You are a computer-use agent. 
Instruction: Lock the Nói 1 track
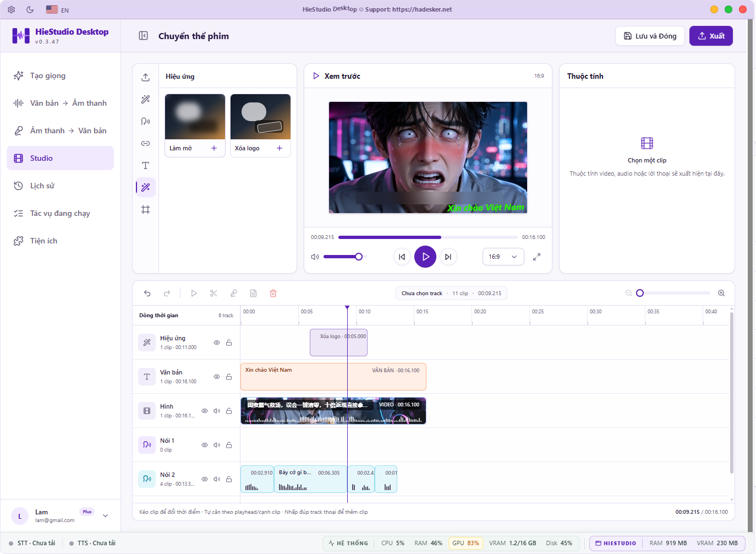(229, 445)
